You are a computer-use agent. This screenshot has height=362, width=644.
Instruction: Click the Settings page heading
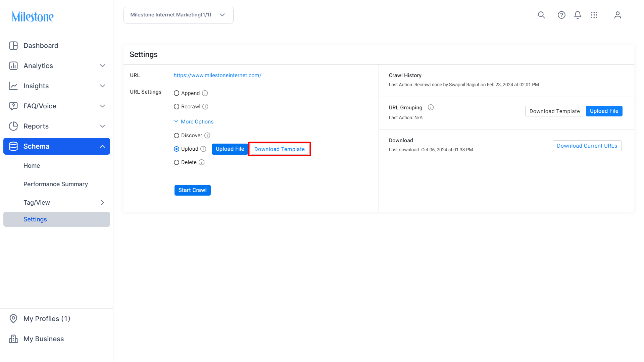(144, 54)
